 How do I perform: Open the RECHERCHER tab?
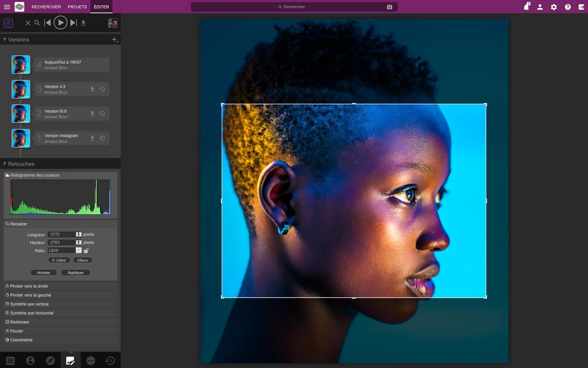(46, 7)
